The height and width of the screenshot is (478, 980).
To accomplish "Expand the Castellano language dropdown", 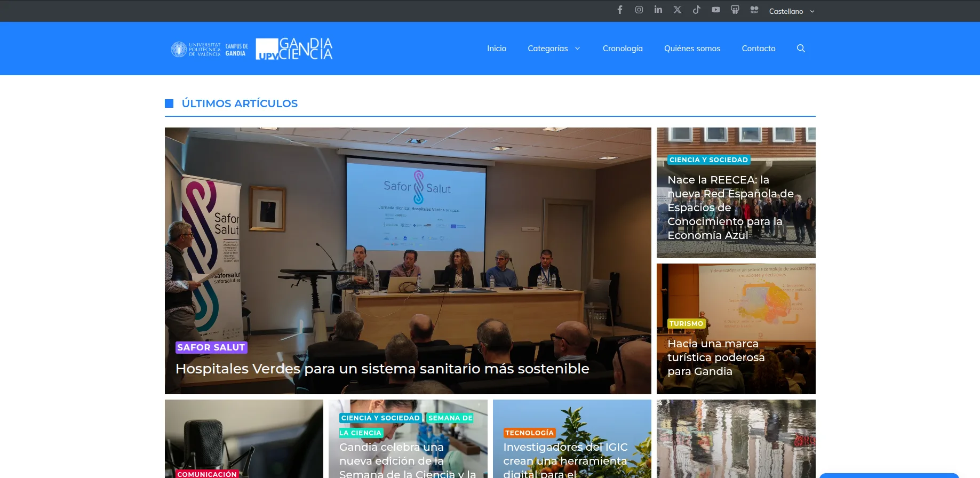I will tap(792, 11).
